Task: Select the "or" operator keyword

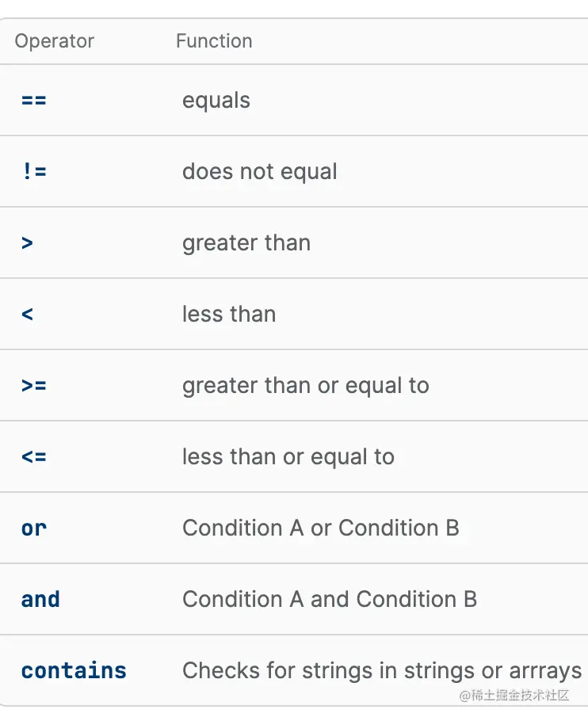Action: click(34, 528)
